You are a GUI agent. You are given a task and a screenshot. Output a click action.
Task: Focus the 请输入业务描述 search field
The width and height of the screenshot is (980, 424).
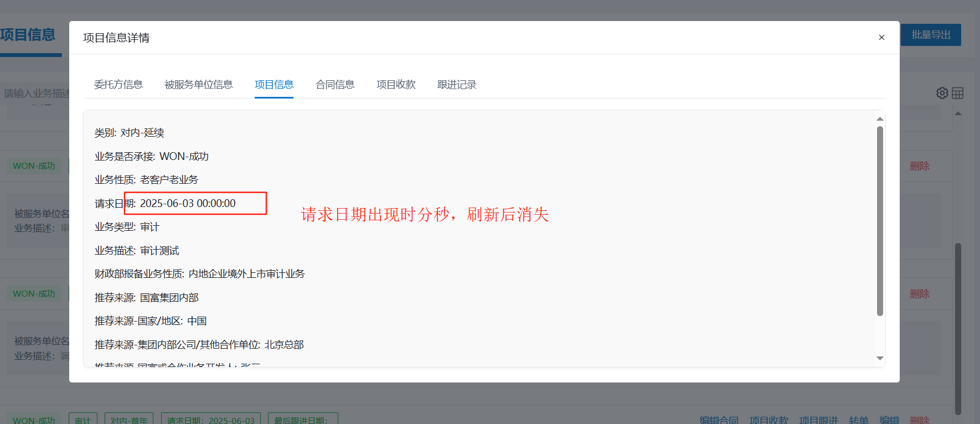[x=36, y=94]
